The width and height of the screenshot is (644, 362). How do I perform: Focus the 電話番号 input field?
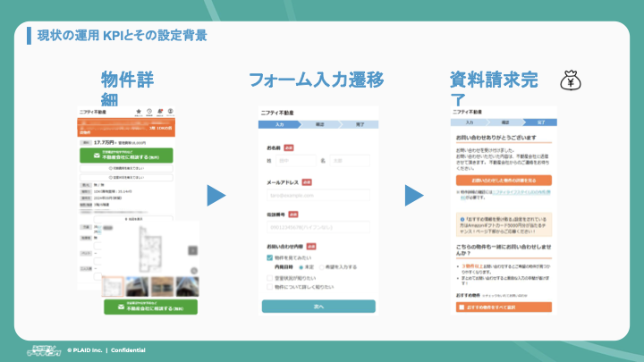[318, 227]
